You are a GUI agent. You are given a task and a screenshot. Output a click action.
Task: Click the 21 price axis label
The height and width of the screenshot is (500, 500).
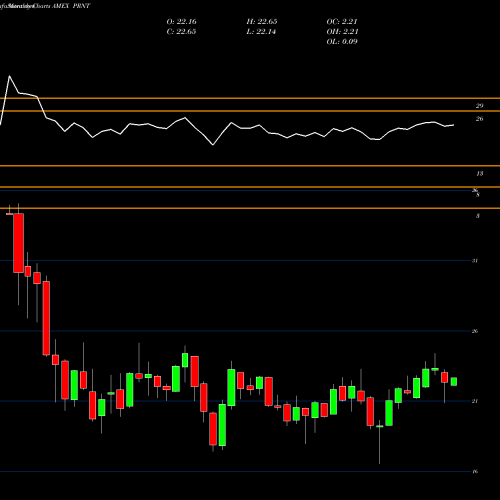475,401
